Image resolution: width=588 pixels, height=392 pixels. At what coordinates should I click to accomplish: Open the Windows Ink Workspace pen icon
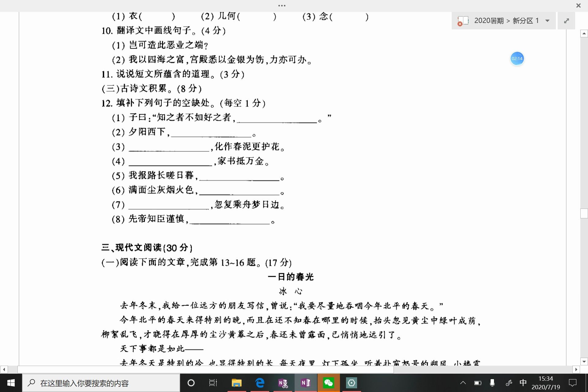click(509, 383)
